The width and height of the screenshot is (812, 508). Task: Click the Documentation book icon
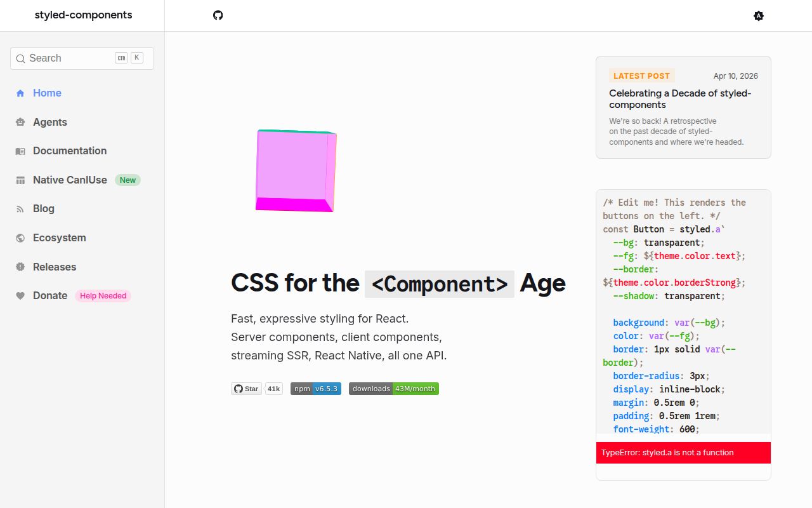click(x=20, y=151)
